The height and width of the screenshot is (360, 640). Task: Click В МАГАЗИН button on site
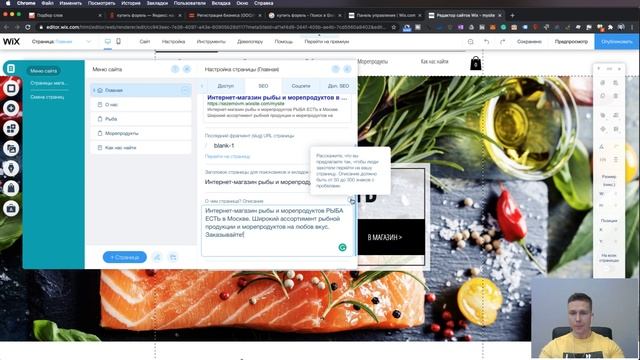385,237
